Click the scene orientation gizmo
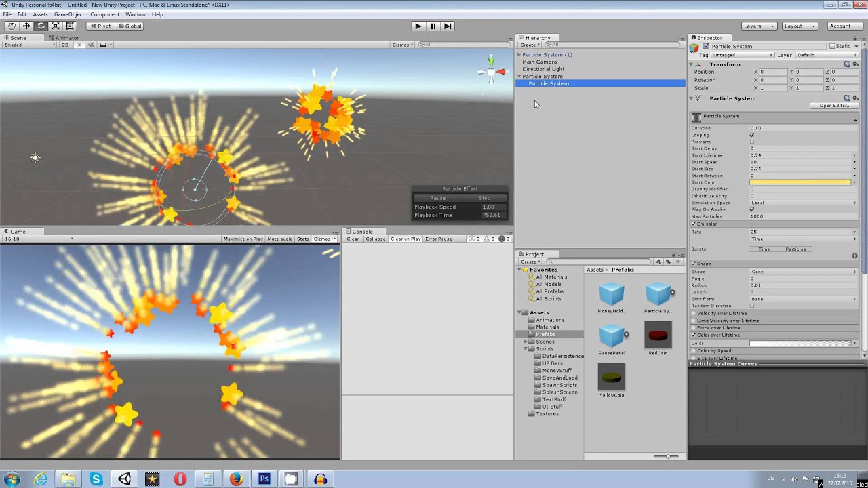This screenshot has height=488, width=868. point(492,70)
